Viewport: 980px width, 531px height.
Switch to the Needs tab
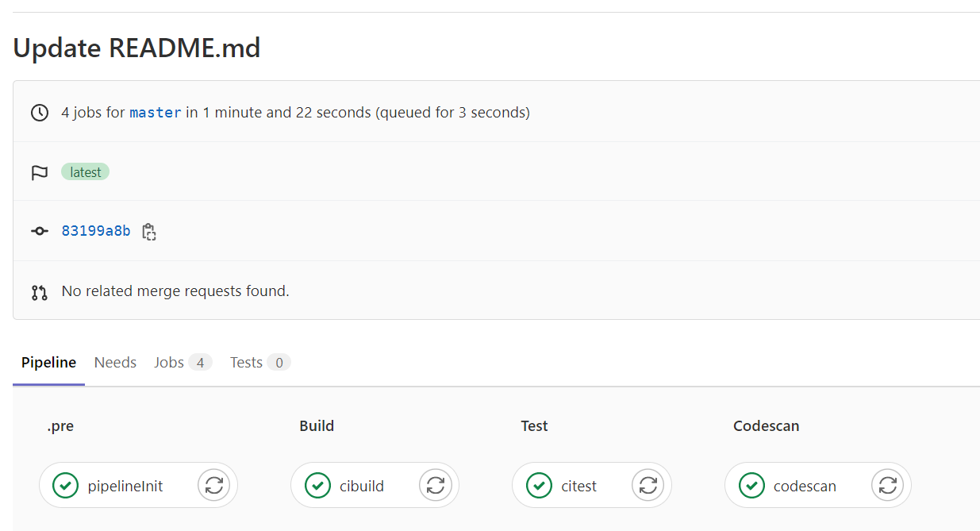coord(115,363)
